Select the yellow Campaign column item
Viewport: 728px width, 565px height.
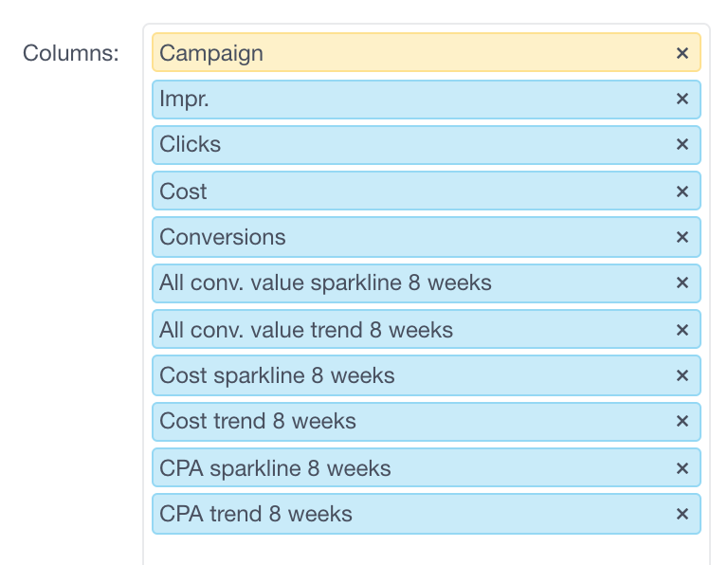point(211,53)
